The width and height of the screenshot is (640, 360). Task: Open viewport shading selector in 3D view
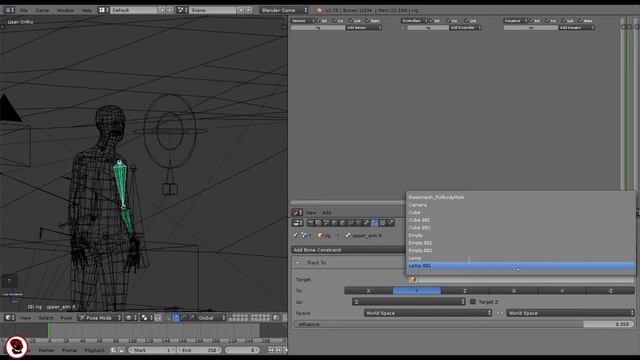click(x=131, y=317)
